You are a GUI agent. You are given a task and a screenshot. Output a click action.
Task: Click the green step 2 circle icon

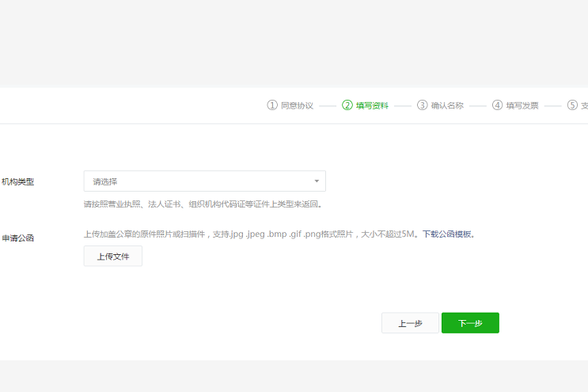(x=347, y=105)
